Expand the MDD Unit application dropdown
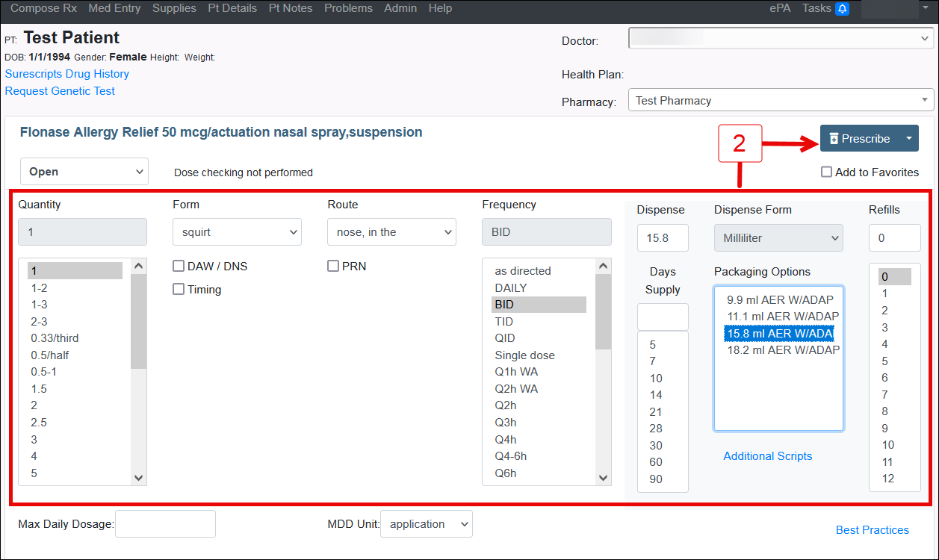Viewport: 939px width, 560px height. pyautogui.click(x=426, y=524)
